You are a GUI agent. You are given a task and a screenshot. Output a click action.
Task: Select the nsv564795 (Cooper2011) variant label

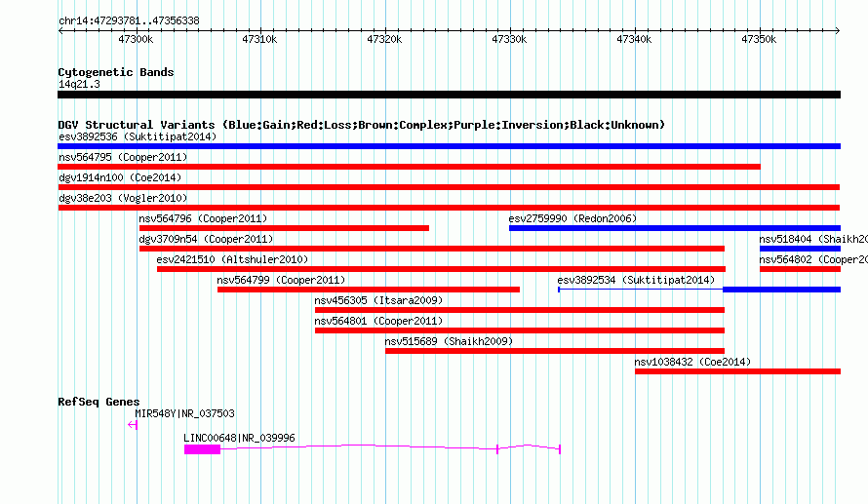(x=123, y=157)
